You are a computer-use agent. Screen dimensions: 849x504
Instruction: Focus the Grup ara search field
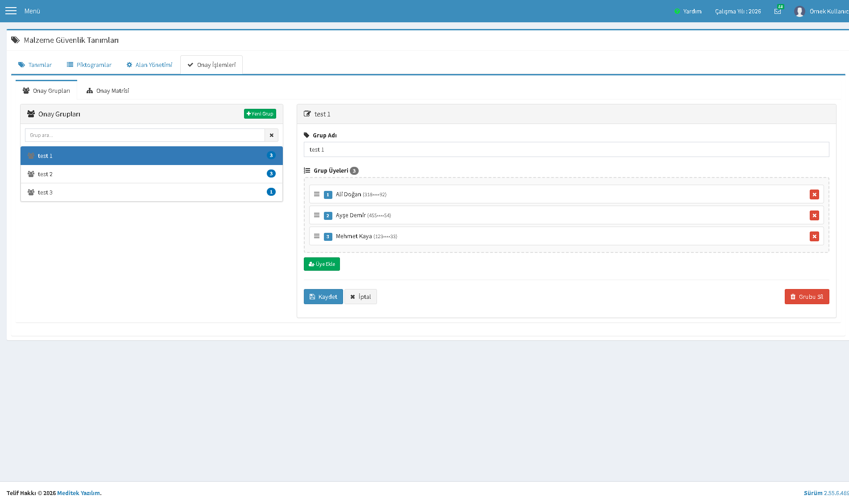coord(145,135)
